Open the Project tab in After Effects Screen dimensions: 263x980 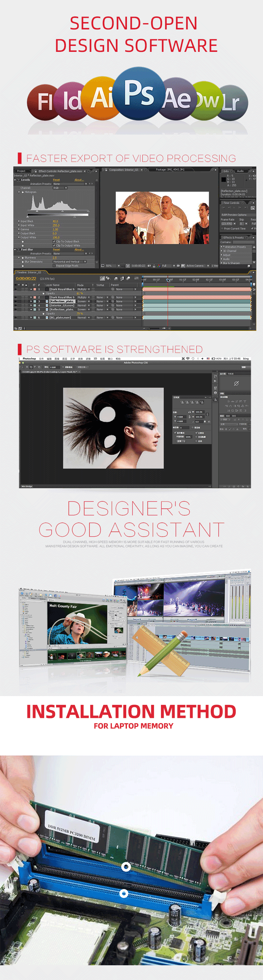coord(21,171)
